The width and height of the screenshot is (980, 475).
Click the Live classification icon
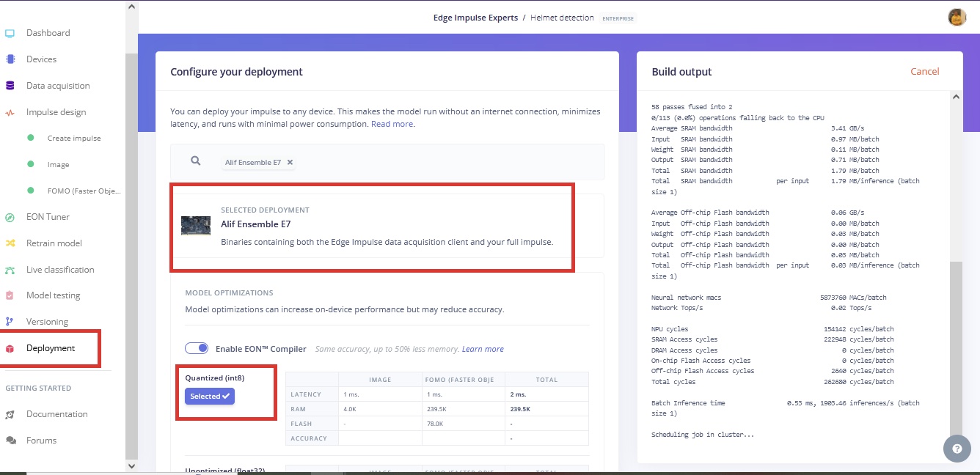tap(10, 270)
